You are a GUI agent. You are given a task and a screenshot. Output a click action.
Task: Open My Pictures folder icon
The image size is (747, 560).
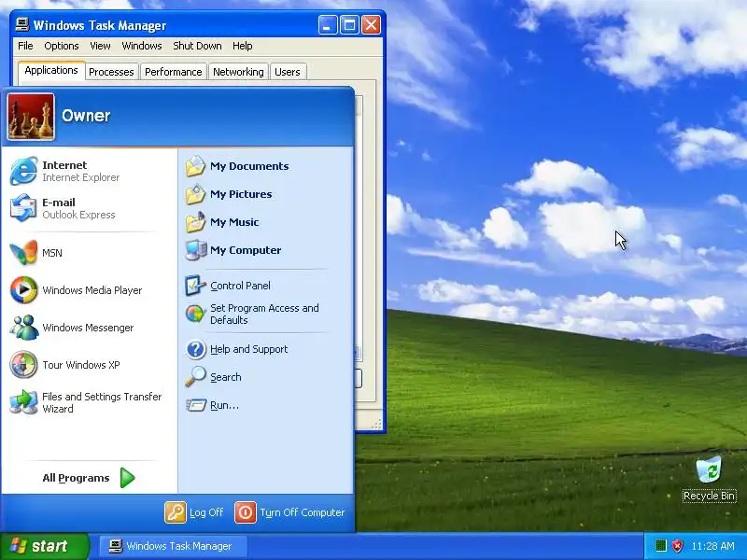(195, 194)
